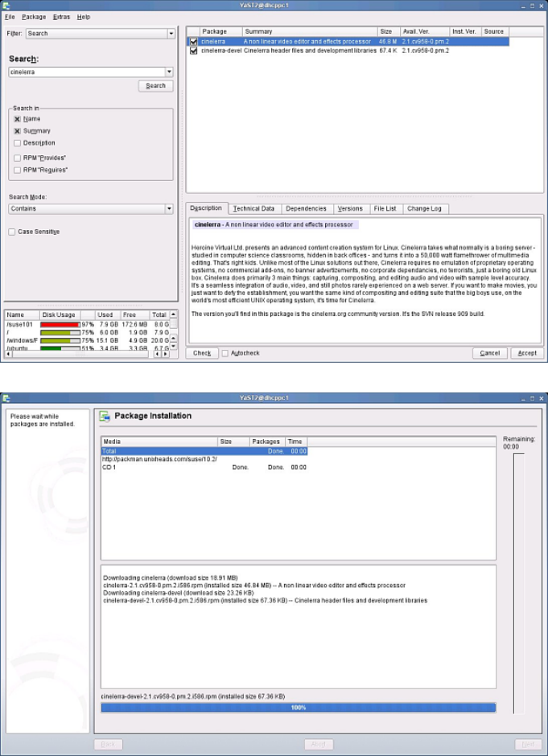The image size is (548, 756).
Task: Sort by the Summary column header
Action: click(x=311, y=32)
